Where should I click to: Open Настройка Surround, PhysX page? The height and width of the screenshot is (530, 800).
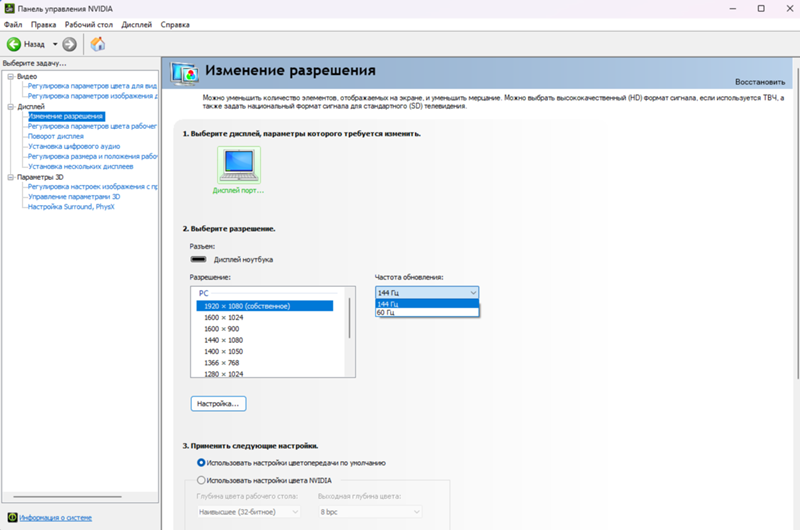71,207
